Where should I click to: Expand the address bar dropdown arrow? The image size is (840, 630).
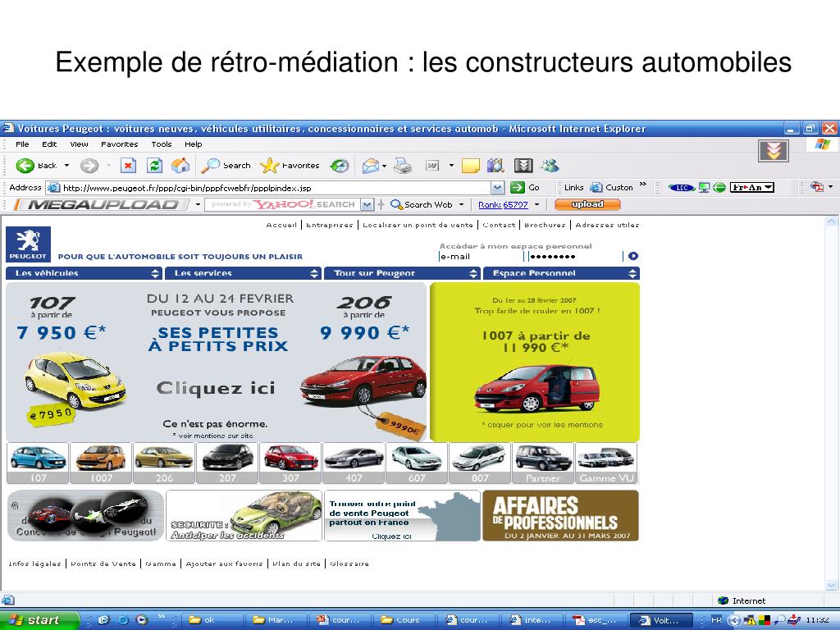tap(497, 188)
